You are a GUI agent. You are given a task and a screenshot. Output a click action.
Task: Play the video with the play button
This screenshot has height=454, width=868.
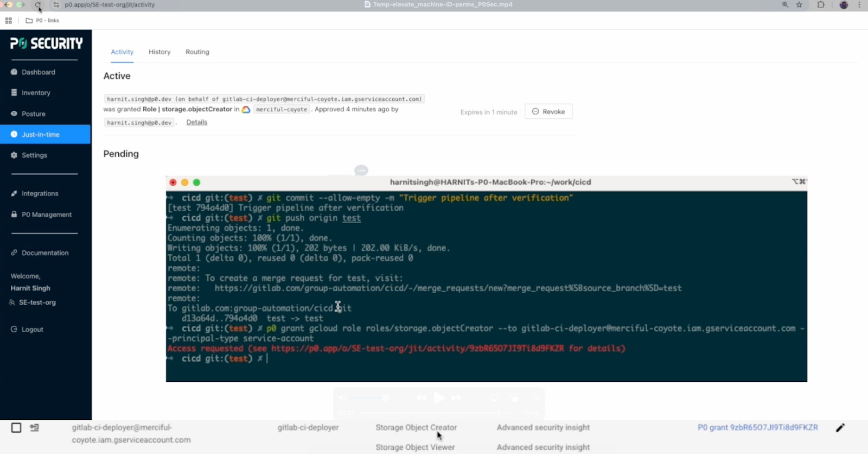(439, 398)
